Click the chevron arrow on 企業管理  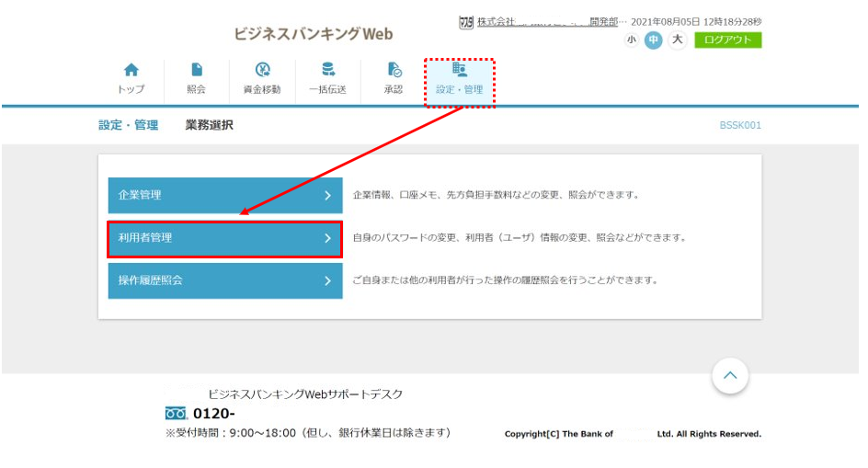tap(327, 195)
